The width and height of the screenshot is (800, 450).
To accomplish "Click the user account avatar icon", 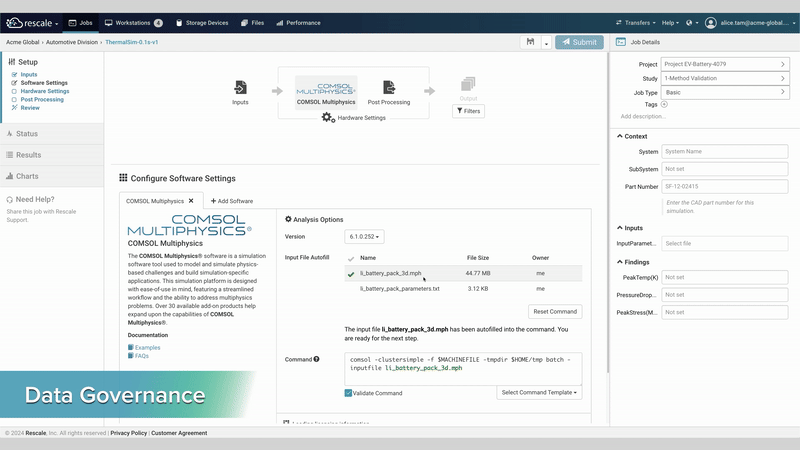I will click(710, 23).
